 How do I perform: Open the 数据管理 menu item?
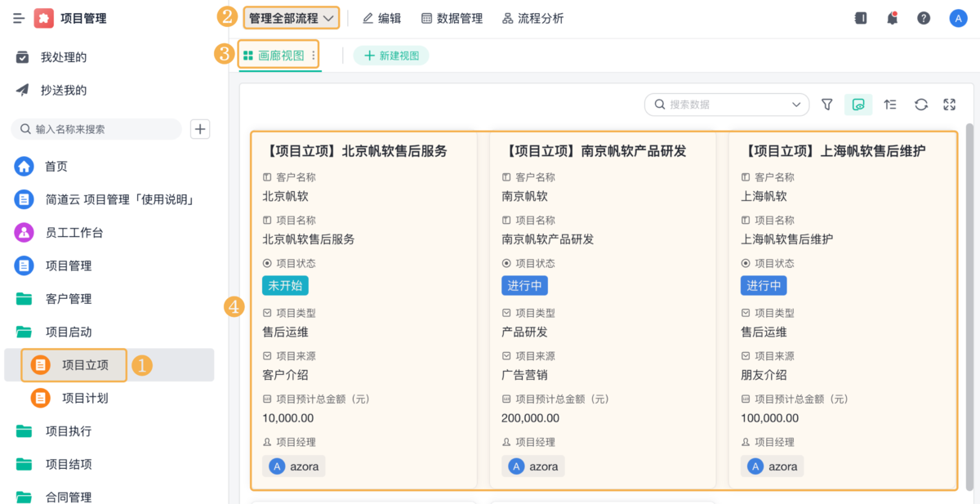[452, 17]
